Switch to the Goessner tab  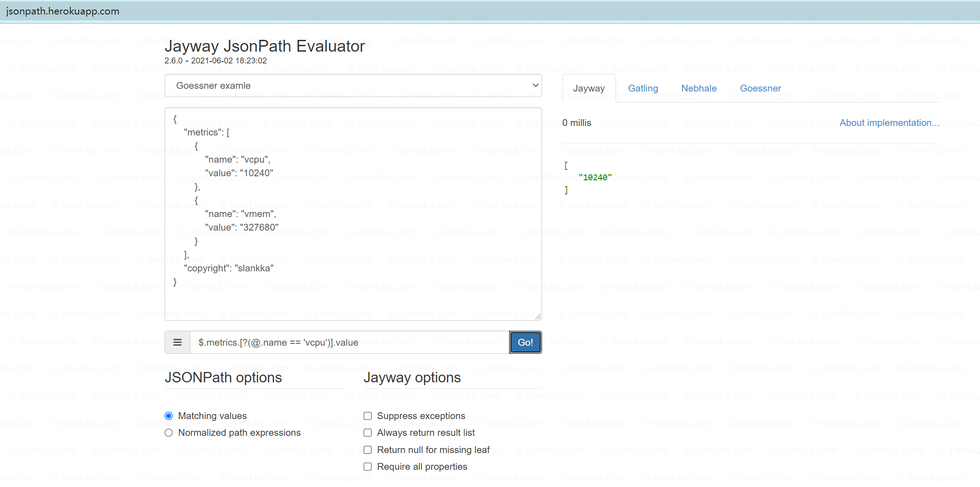point(760,88)
